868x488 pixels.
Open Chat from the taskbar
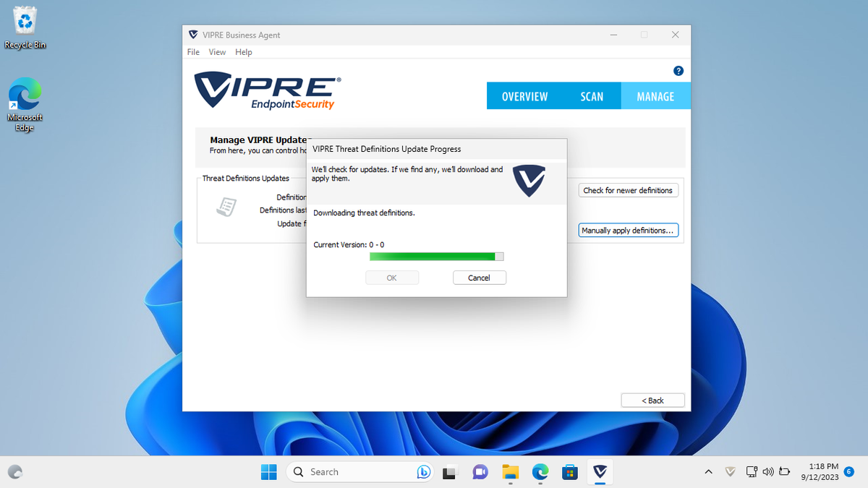click(480, 471)
